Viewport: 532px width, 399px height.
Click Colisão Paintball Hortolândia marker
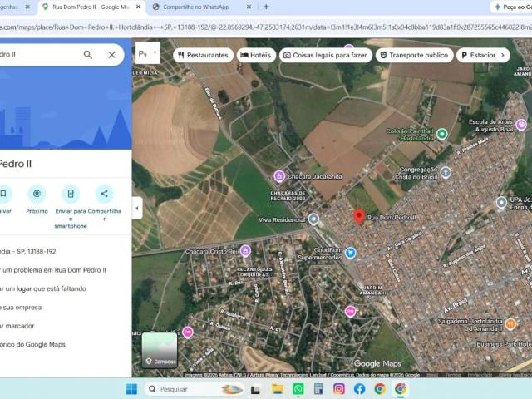441,134
